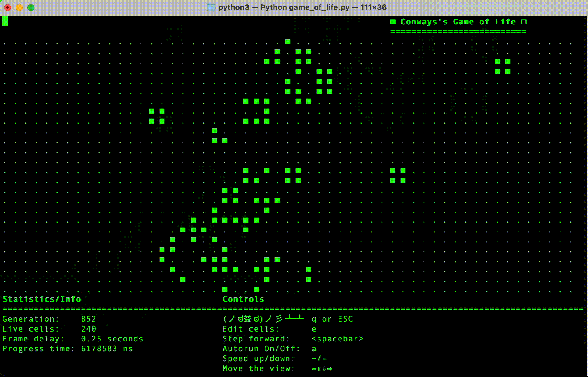Click the terminal title bar area

pyautogui.click(x=294, y=6)
